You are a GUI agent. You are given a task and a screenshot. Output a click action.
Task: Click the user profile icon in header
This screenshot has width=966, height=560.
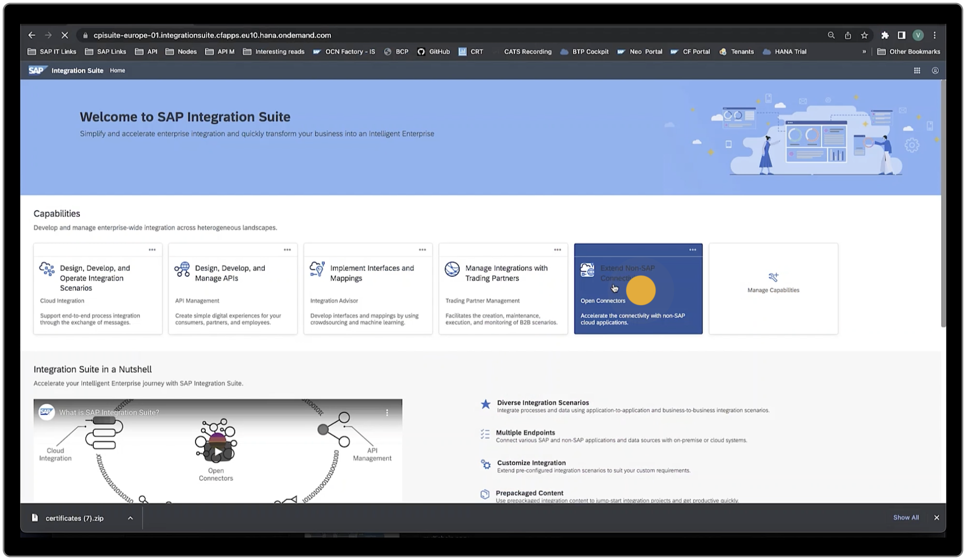point(935,70)
